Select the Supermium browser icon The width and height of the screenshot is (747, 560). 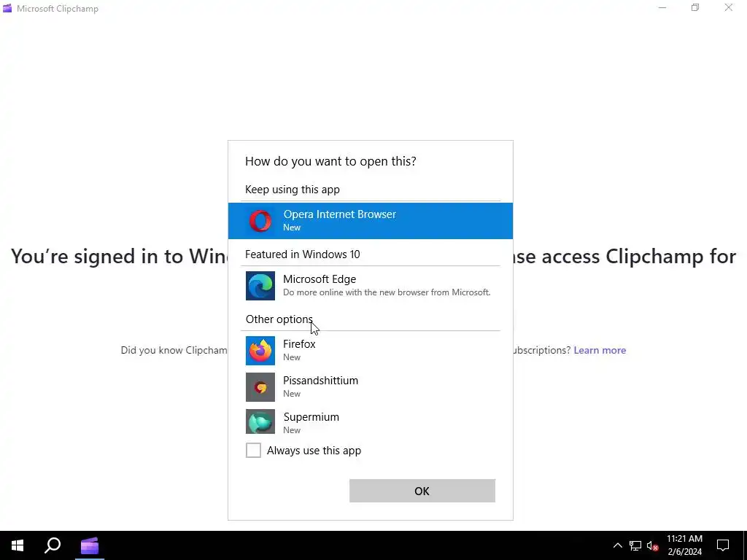point(260,421)
